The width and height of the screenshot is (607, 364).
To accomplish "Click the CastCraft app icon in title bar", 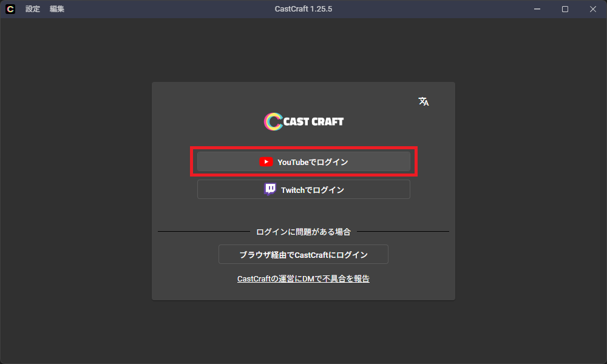I will (10, 9).
